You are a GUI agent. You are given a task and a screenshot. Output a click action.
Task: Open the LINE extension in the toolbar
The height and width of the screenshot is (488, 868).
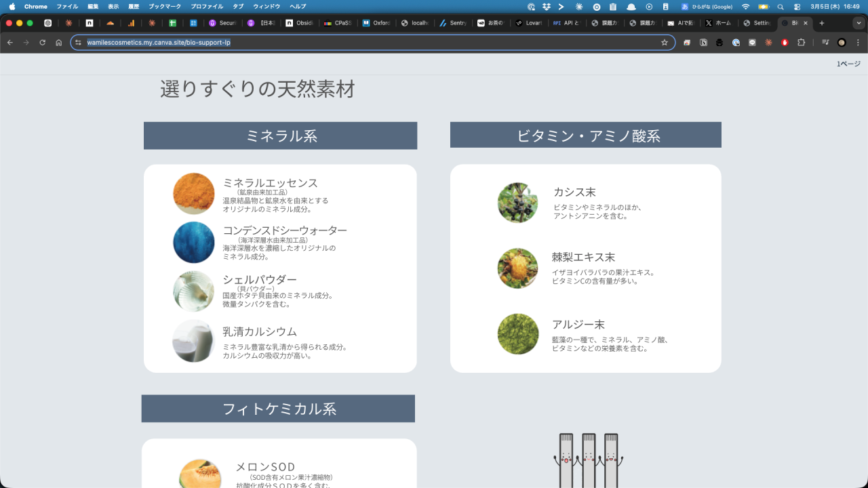tap(752, 42)
